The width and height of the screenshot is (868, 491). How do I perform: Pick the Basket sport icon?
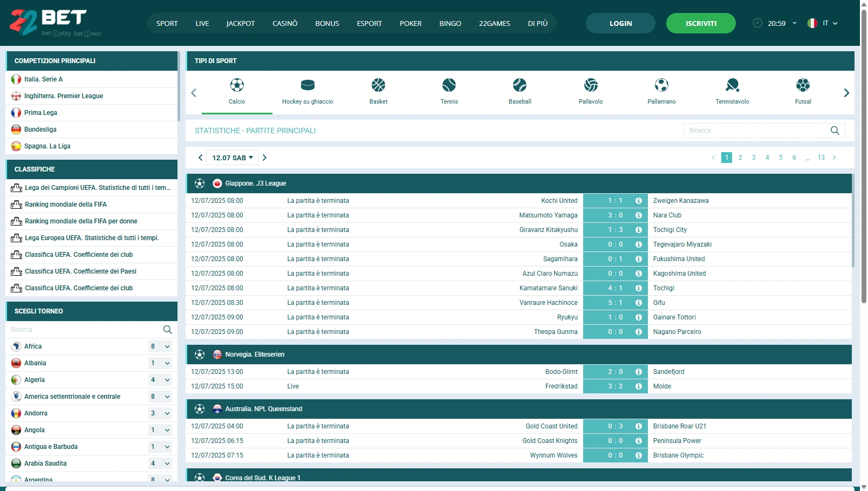378,85
